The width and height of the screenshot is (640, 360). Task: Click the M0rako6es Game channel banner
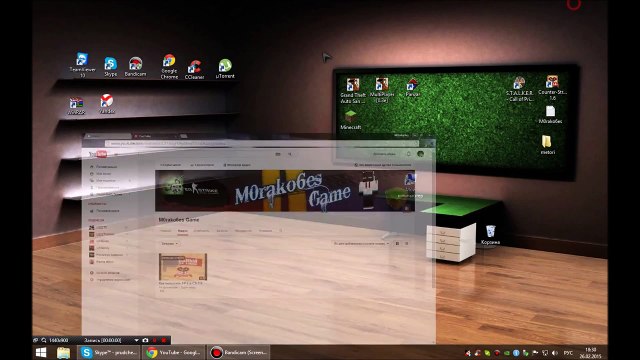(285, 191)
